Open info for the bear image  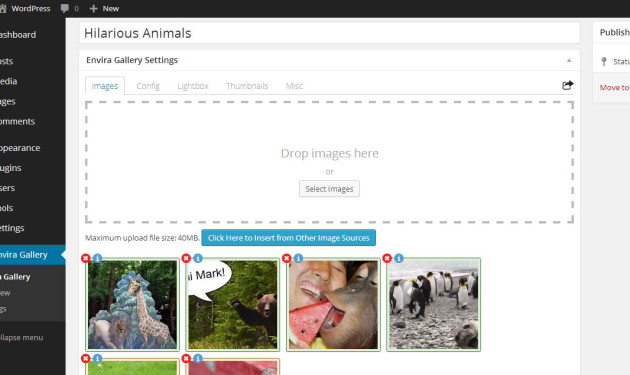click(198, 258)
